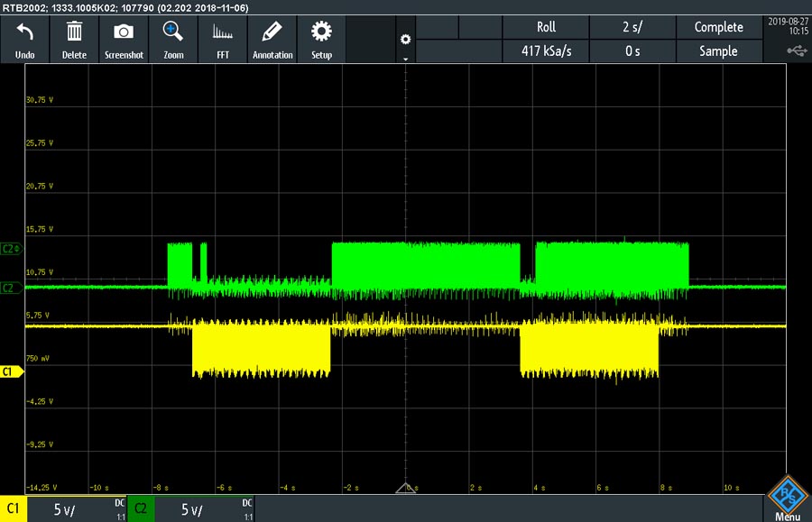812x522 pixels.
Task: Change the 2 s/ time base setting
Action: tap(632, 27)
